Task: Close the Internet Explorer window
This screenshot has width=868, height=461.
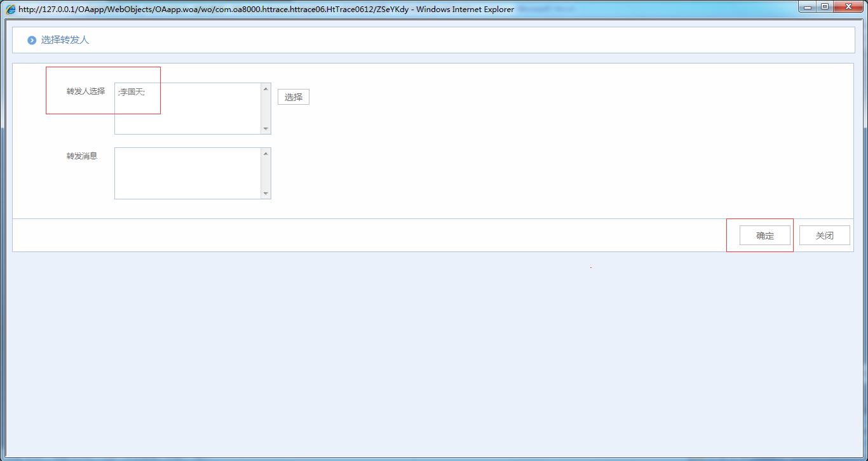Action: (x=848, y=7)
